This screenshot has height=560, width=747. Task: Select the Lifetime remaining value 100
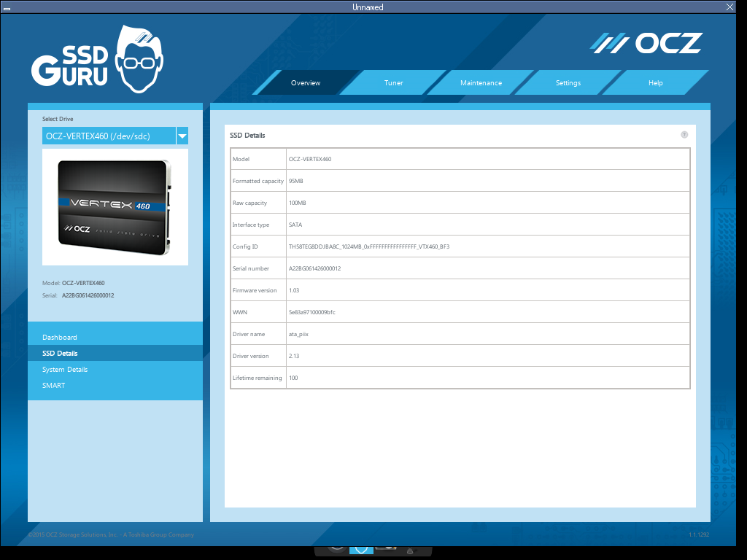point(293,378)
